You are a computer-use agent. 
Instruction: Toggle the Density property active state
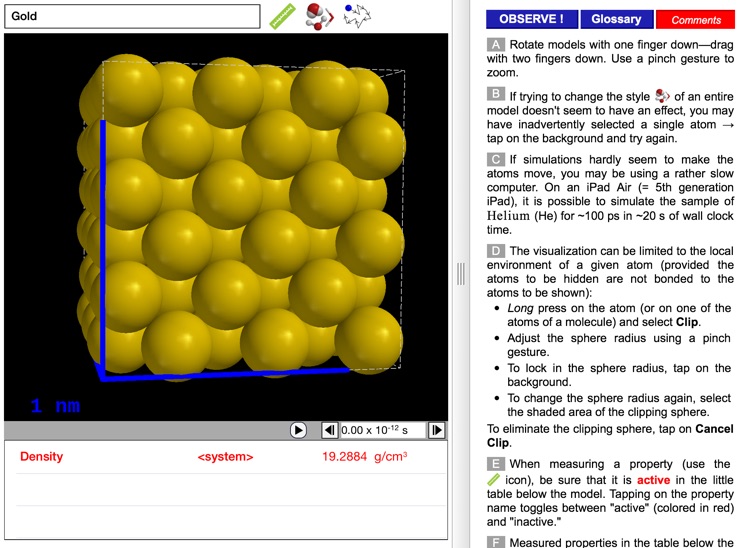[x=42, y=457]
